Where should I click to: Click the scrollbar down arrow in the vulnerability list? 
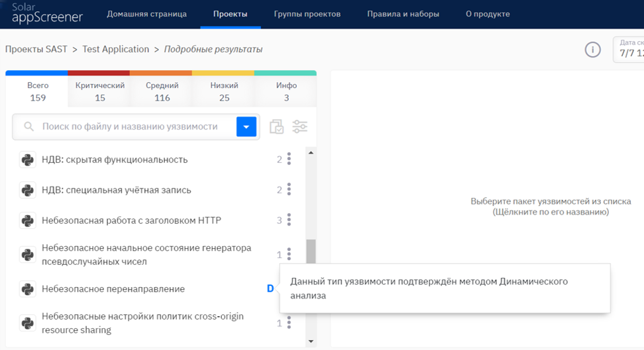coord(311,341)
